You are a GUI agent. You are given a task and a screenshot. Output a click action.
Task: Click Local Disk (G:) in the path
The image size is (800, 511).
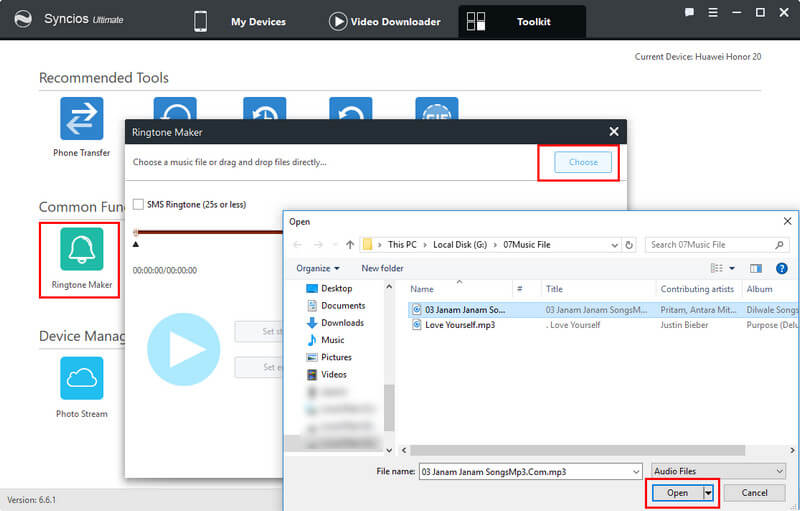point(460,245)
